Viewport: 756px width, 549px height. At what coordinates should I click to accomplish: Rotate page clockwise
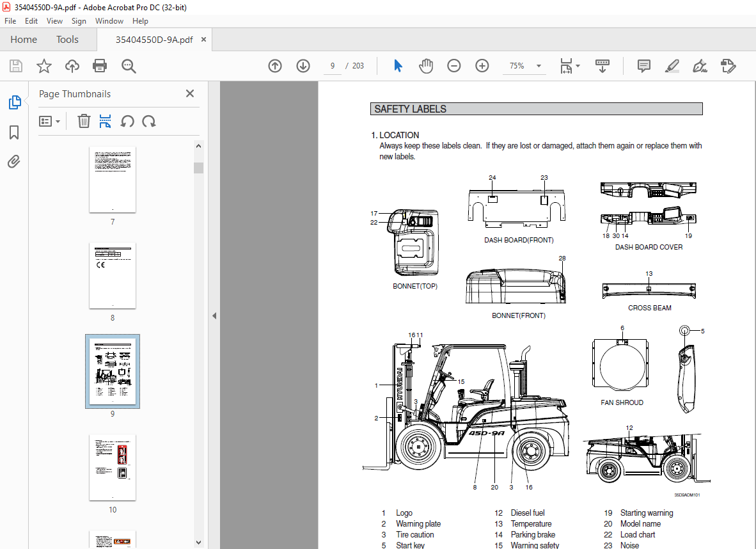pyautogui.click(x=148, y=121)
